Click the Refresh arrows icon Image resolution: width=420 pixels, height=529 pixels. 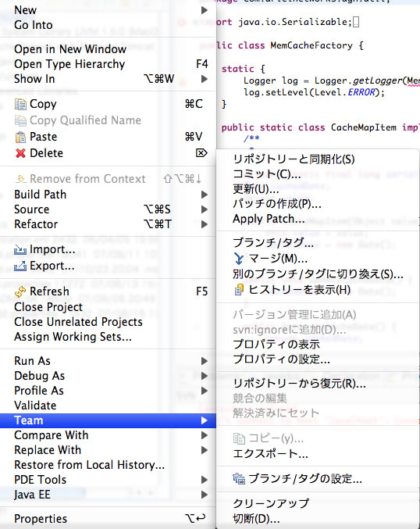pyautogui.click(x=20, y=291)
